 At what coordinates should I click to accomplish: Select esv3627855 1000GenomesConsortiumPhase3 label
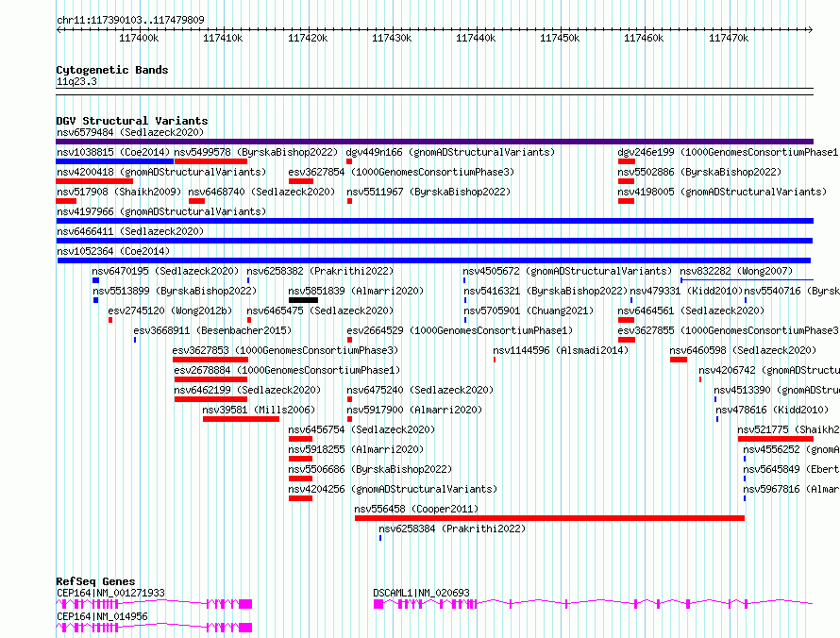point(729,330)
